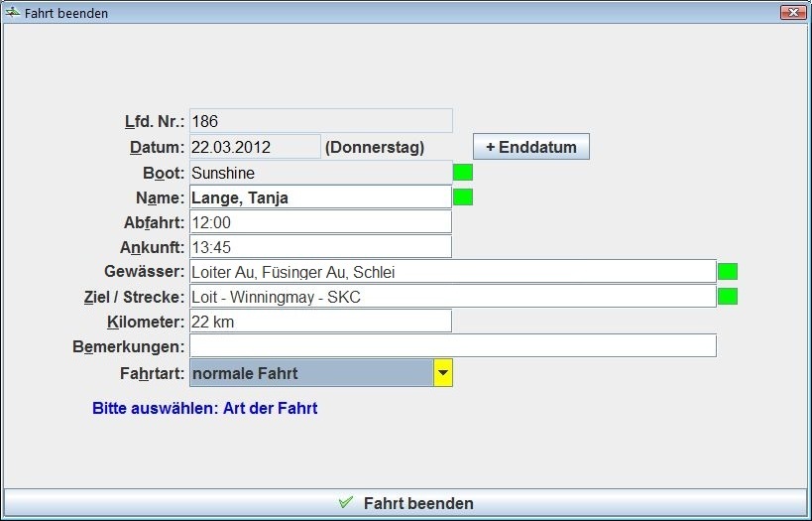Click the boat application icon in title bar
The width and height of the screenshot is (812, 521).
pos(12,13)
